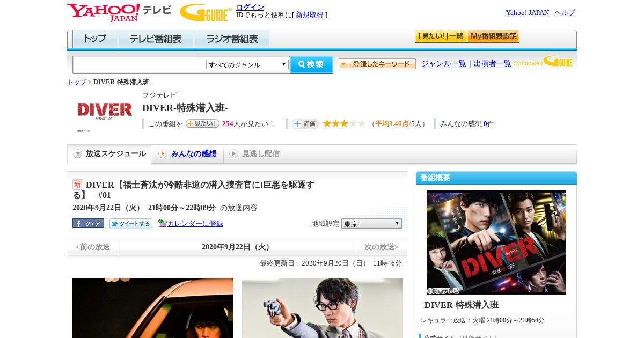
Task: Expand the 地域設定 東京 dropdown
Action: 371,223
